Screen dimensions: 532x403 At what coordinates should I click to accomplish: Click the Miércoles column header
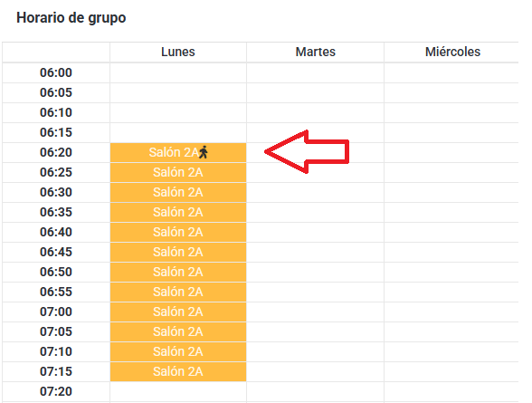tap(452, 52)
